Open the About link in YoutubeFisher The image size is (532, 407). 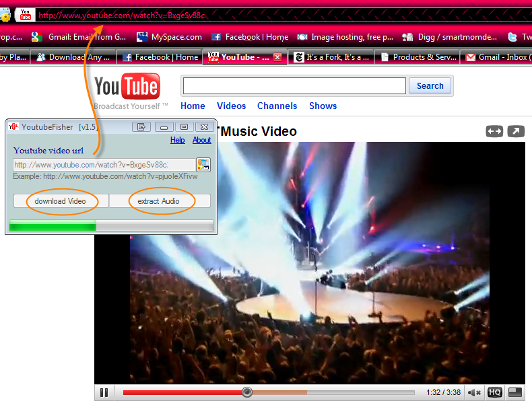201,140
